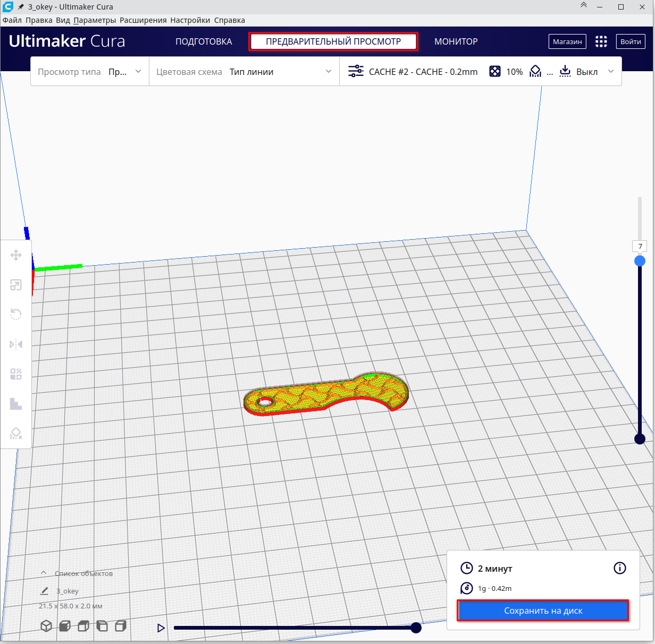Select the Move tool in left toolbar
The width and height of the screenshot is (655, 644).
click(16, 256)
